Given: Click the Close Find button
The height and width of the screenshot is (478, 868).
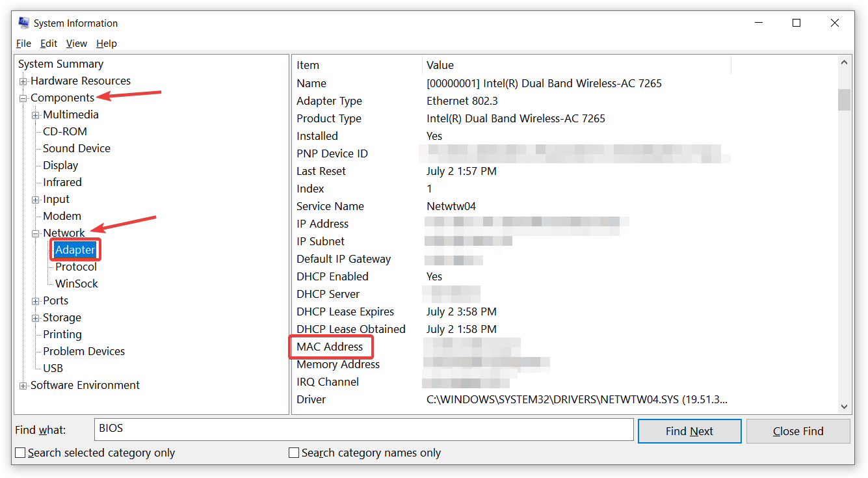Looking at the screenshot, I should coord(798,431).
